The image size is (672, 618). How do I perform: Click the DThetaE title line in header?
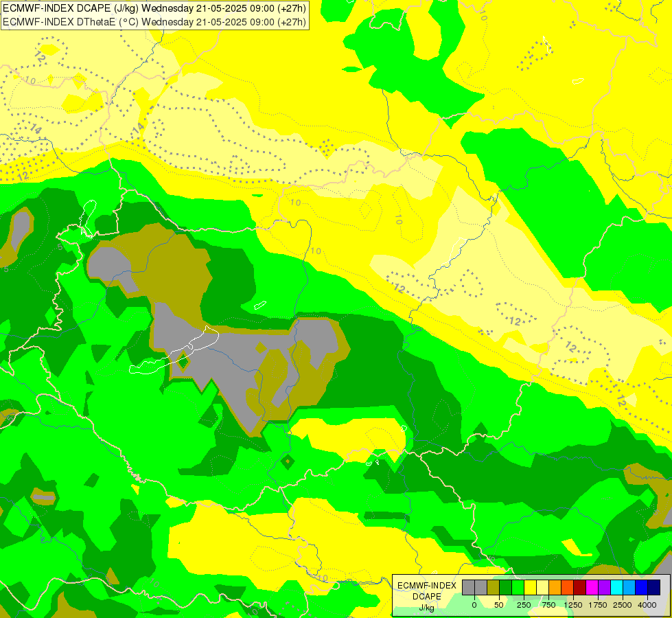(154, 21)
